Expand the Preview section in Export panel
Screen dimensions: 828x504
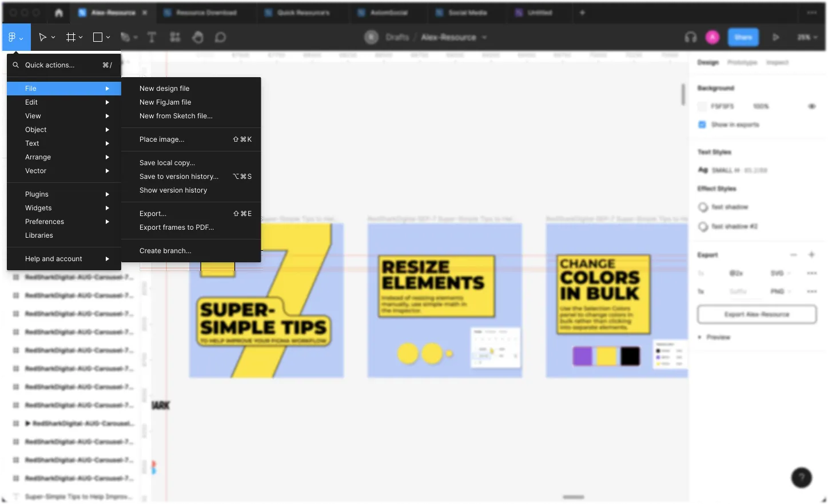(714, 337)
